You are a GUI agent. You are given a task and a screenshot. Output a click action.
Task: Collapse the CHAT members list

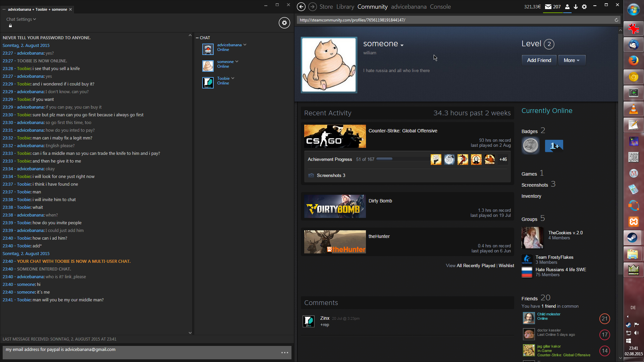click(198, 38)
